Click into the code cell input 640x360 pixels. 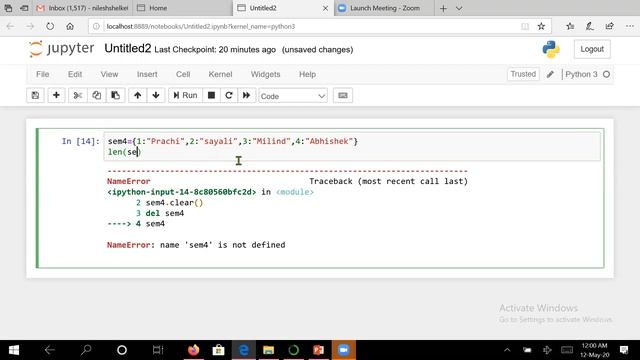tap(352, 147)
